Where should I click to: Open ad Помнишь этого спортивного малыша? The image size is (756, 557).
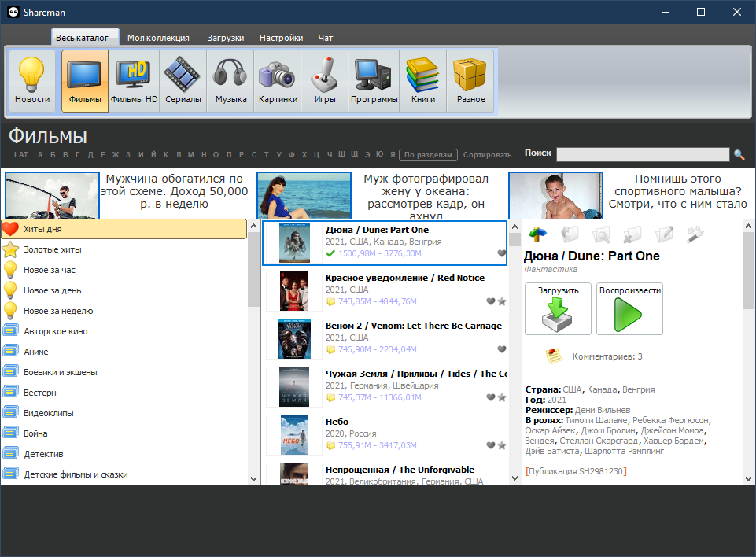coord(677,191)
